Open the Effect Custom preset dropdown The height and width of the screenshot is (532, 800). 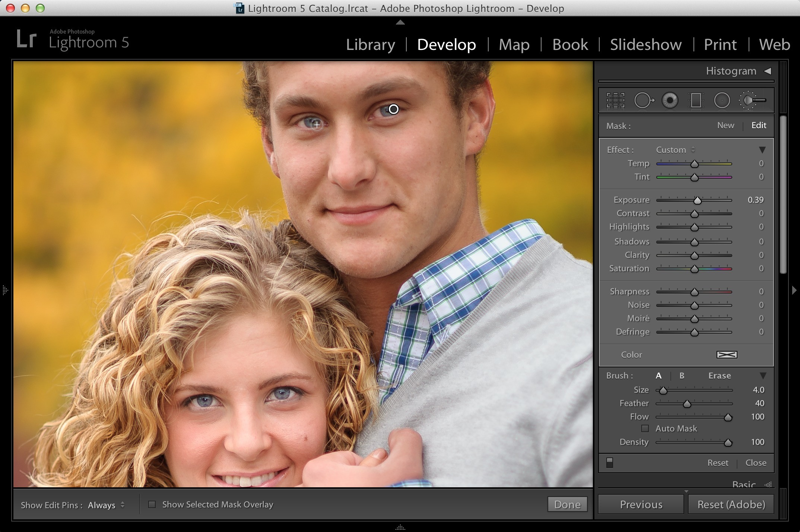point(675,150)
